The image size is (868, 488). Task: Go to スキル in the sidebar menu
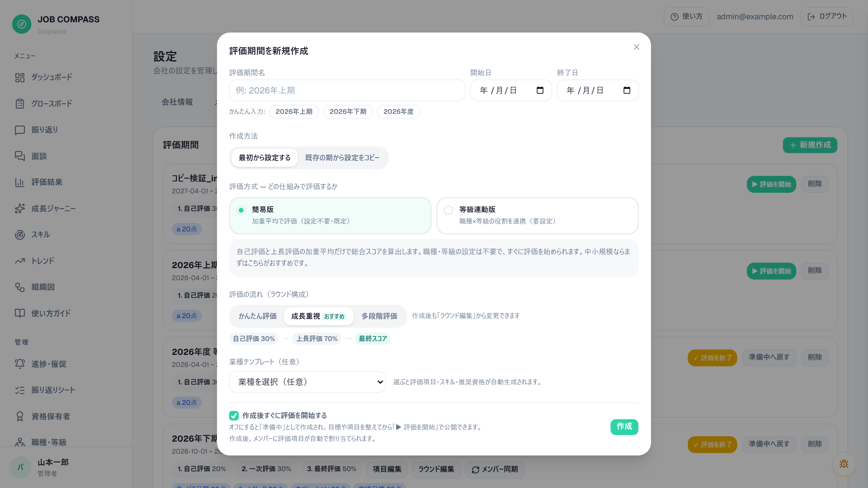(40, 235)
